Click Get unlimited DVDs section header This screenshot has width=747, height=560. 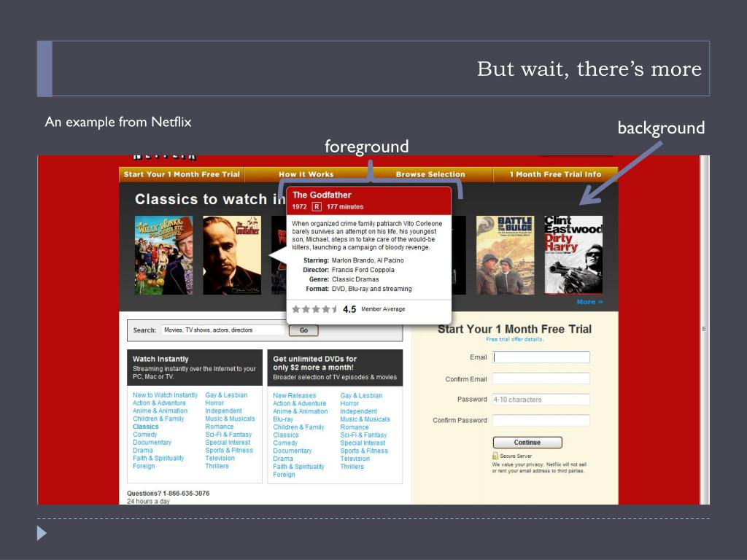click(335, 367)
